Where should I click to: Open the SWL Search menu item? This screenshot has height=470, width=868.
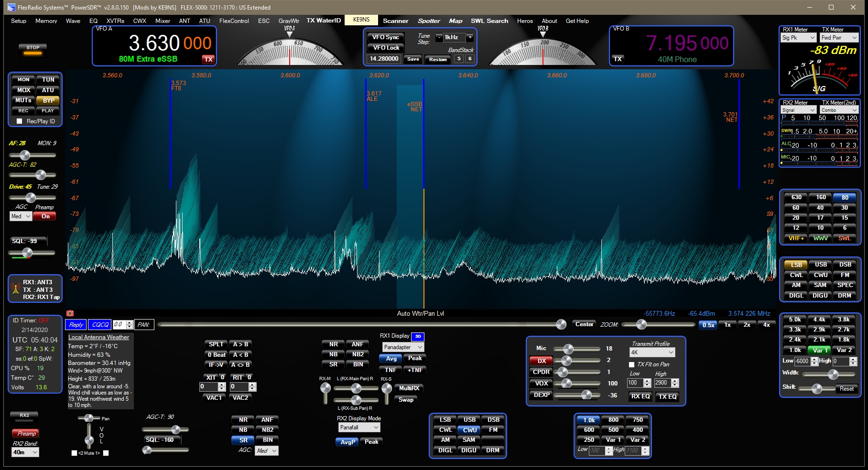tap(489, 21)
